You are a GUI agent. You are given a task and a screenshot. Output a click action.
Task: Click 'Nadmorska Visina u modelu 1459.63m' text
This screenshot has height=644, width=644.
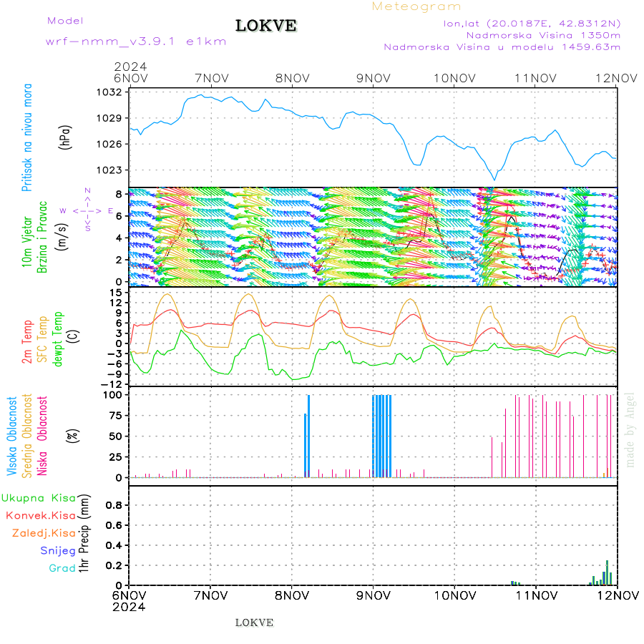pos(502,47)
